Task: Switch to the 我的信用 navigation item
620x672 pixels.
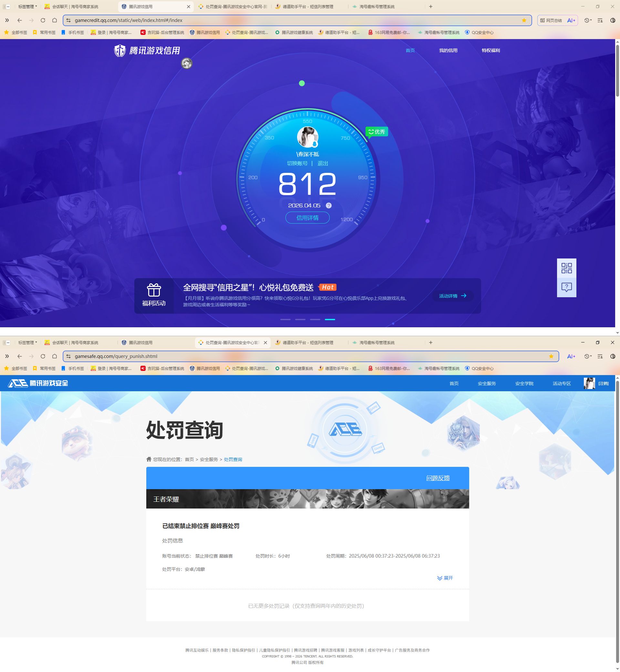Action: pos(449,50)
